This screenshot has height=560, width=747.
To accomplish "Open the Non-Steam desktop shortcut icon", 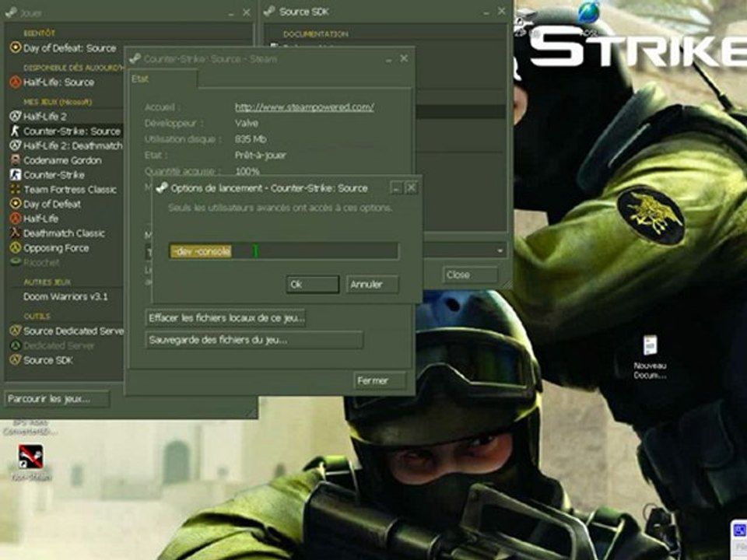I will click(31, 457).
